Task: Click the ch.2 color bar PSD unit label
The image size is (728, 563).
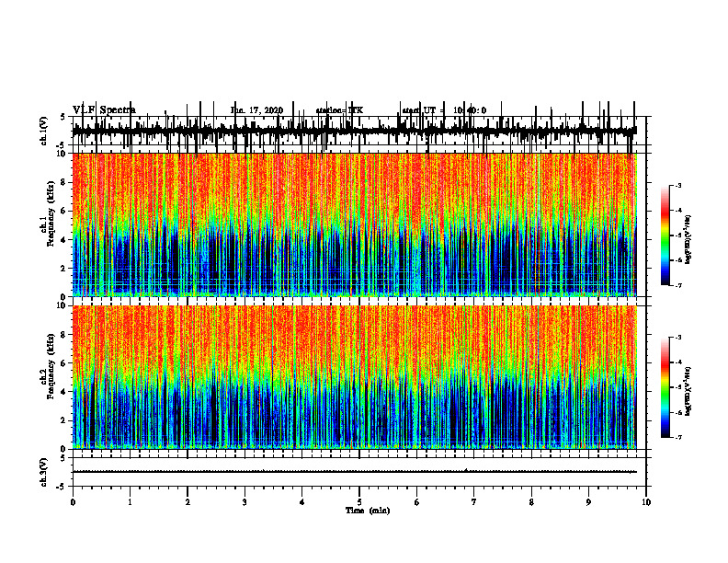Action: pyautogui.click(x=688, y=391)
